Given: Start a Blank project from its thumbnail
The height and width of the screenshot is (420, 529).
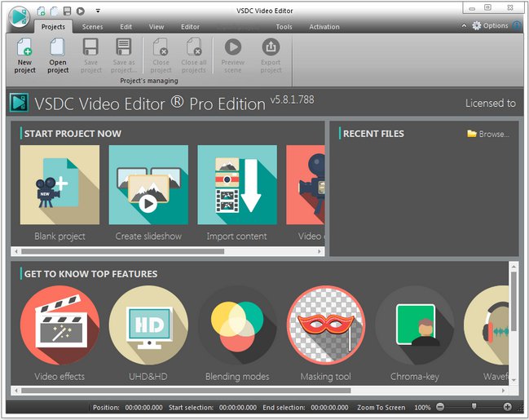Looking at the screenshot, I should pyautogui.click(x=60, y=184).
